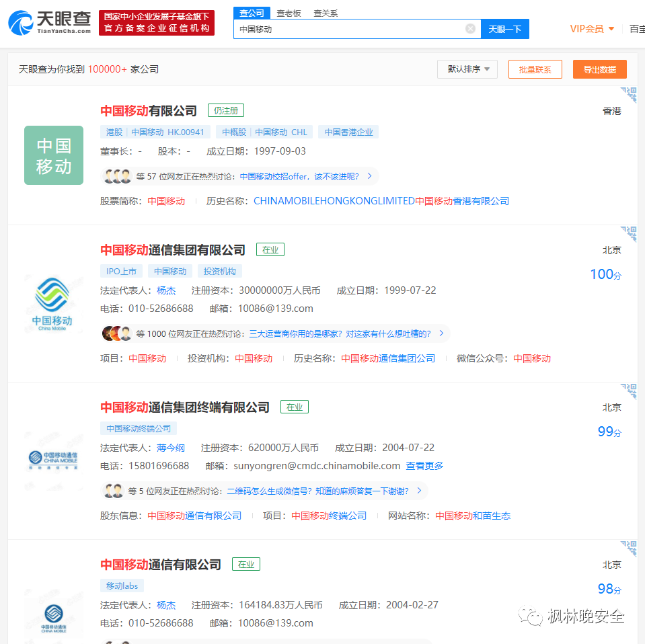Open QR code icon for 中国移动通信有限公司
The height and width of the screenshot is (644, 645).
click(629, 549)
